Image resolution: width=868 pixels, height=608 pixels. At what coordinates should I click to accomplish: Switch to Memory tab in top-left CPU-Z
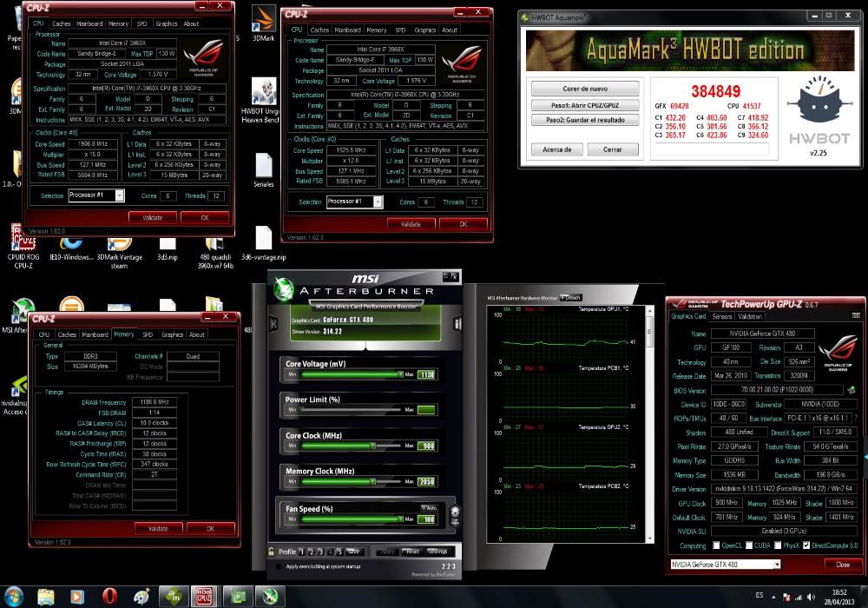click(118, 23)
